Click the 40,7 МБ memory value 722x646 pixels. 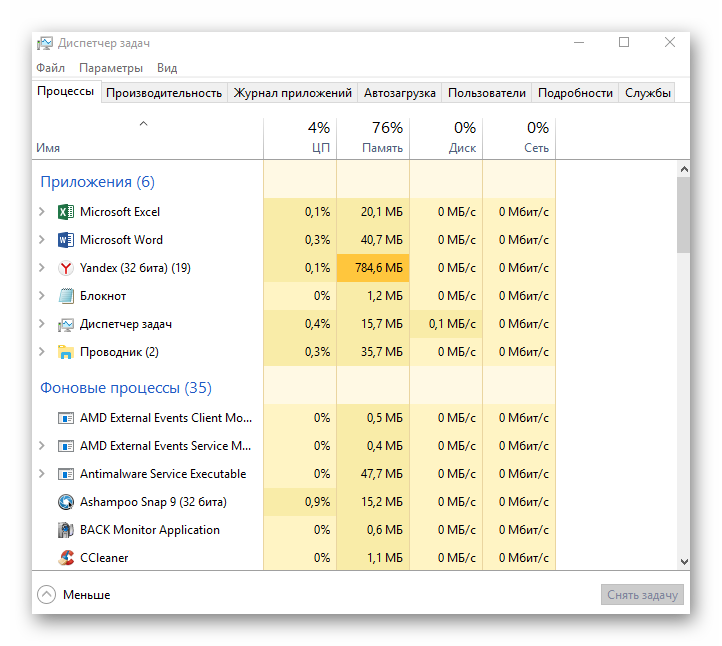click(x=382, y=240)
